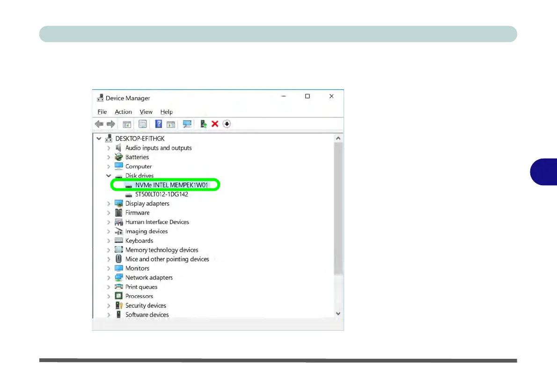Click the Batteries category icon
The image size is (557, 392).
[118, 157]
